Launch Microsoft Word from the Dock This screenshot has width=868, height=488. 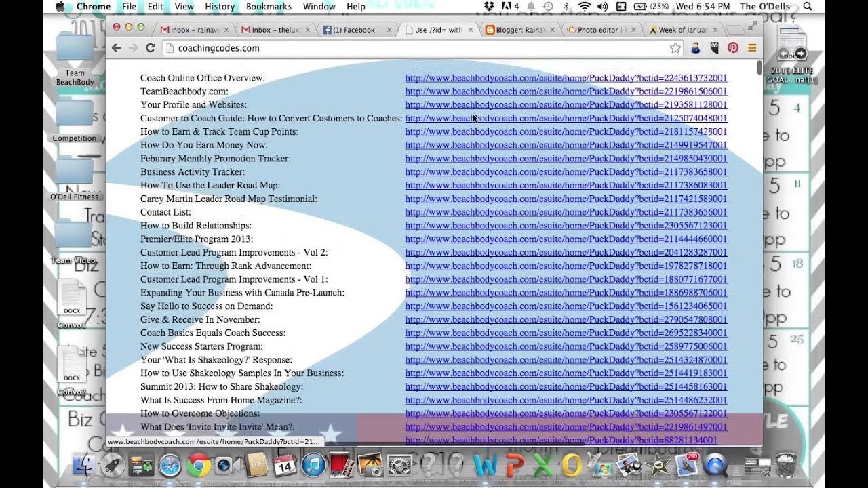pos(486,465)
